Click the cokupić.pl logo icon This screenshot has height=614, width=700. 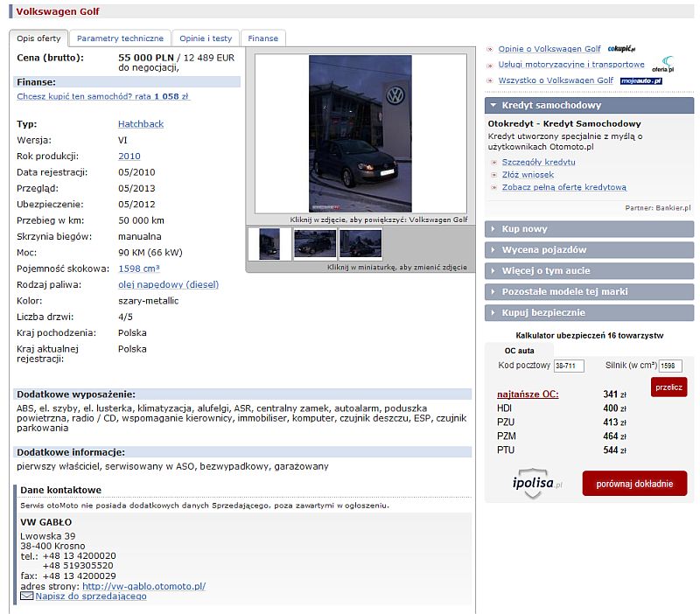pyautogui.click(x=621, y=49)
